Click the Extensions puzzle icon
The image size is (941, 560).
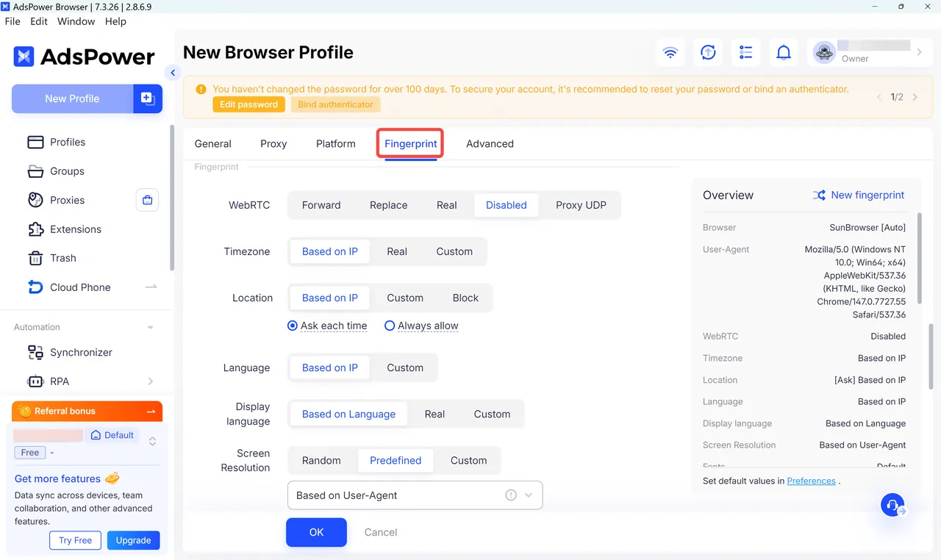pos(35,229)
